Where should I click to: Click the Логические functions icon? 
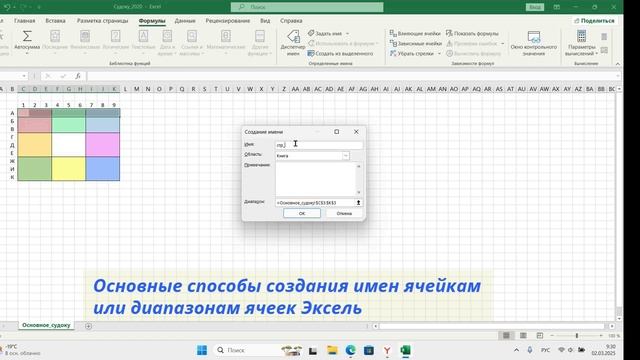(x=116, y=36)
